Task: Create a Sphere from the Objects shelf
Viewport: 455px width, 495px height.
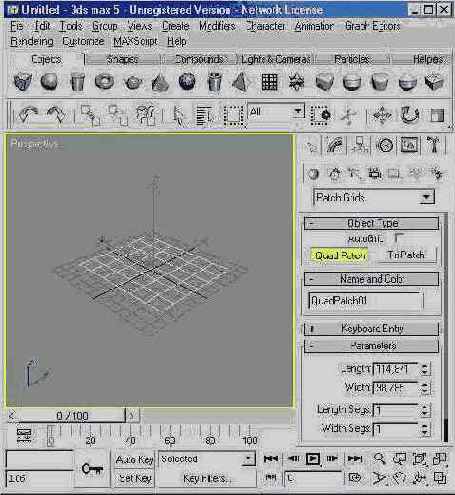Action: (x=49, y=81)
